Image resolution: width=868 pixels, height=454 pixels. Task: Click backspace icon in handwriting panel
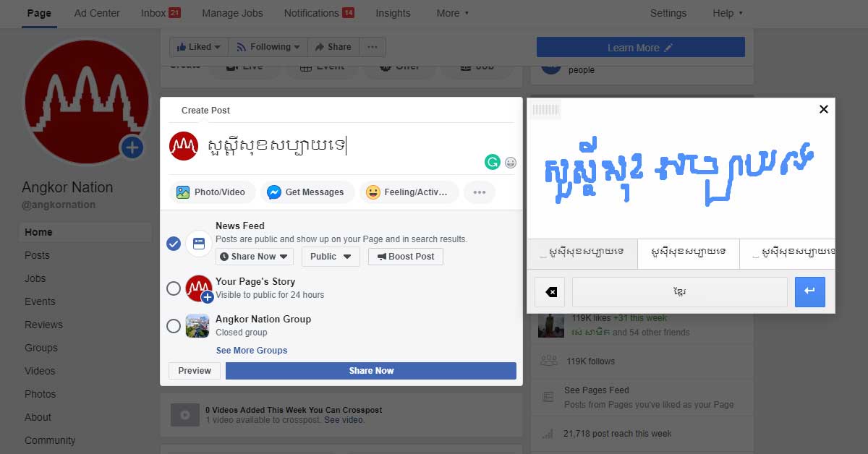(x=550, y=292)
